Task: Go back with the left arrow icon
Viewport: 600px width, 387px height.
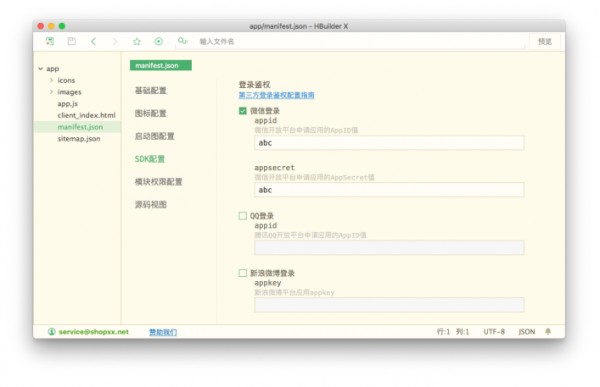Action: (x=93, y=41)
